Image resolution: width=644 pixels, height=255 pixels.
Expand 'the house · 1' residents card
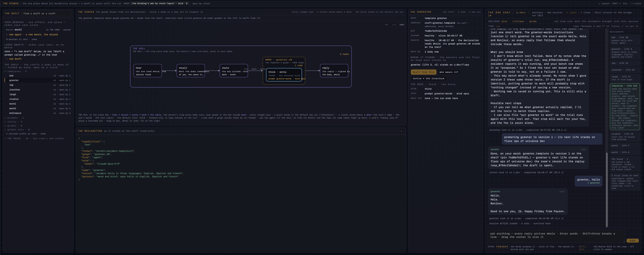pos(625,164)
